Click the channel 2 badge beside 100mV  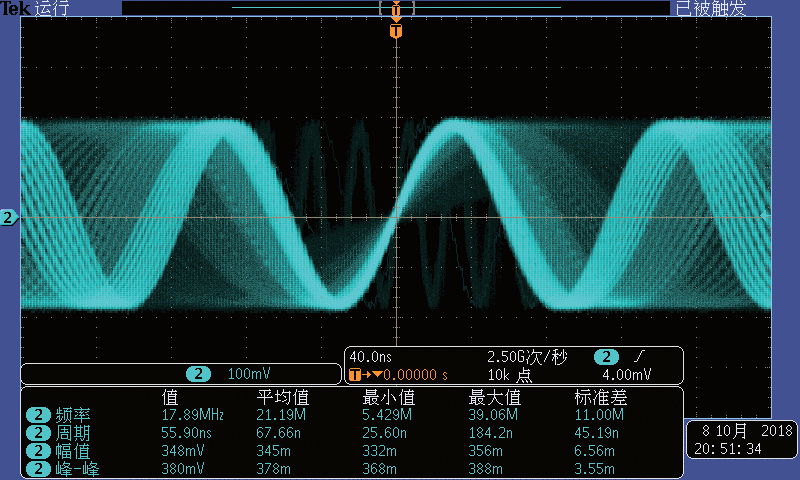point(199,374)
